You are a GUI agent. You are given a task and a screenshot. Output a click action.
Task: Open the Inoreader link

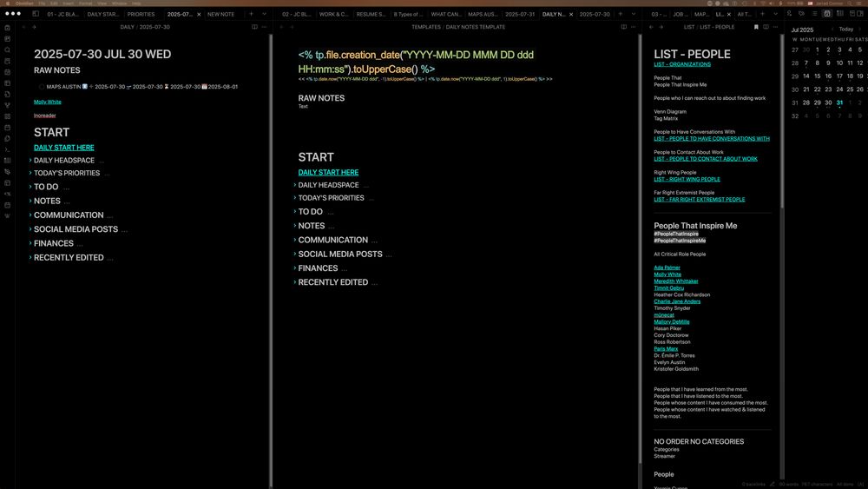point(45,116)
